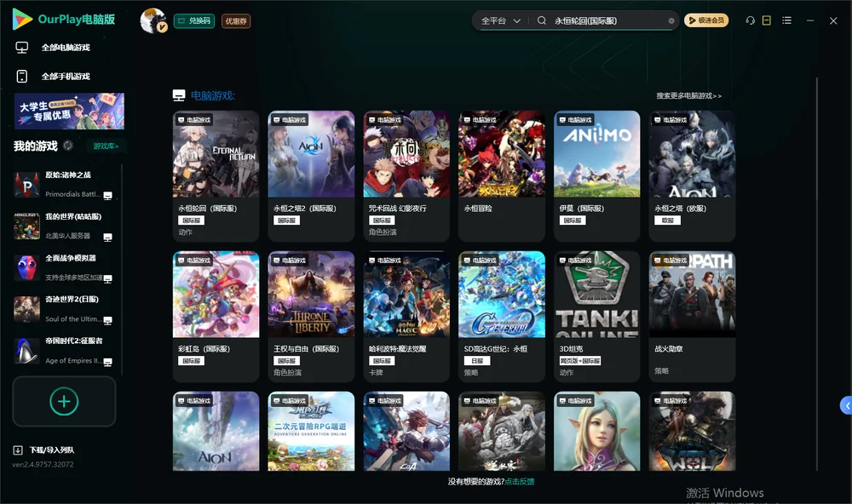Click the 点击反馈 feedback link

(520, 481)
